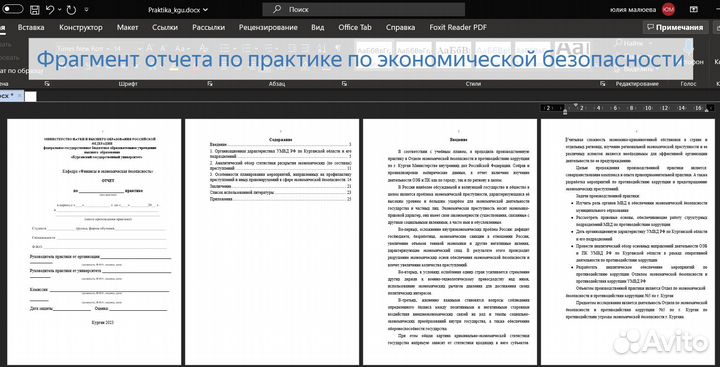720x367 pixels.
Task: Open Customize Quick Access Toolbar dropdown
Action: [87, 9]
